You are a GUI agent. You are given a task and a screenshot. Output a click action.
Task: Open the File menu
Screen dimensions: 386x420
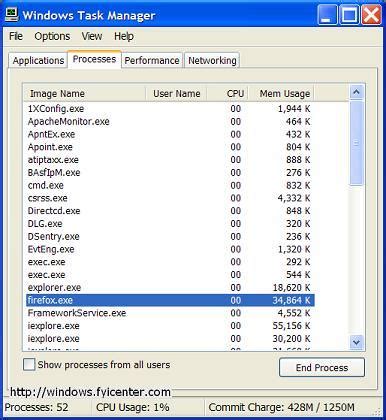[16, 36]
